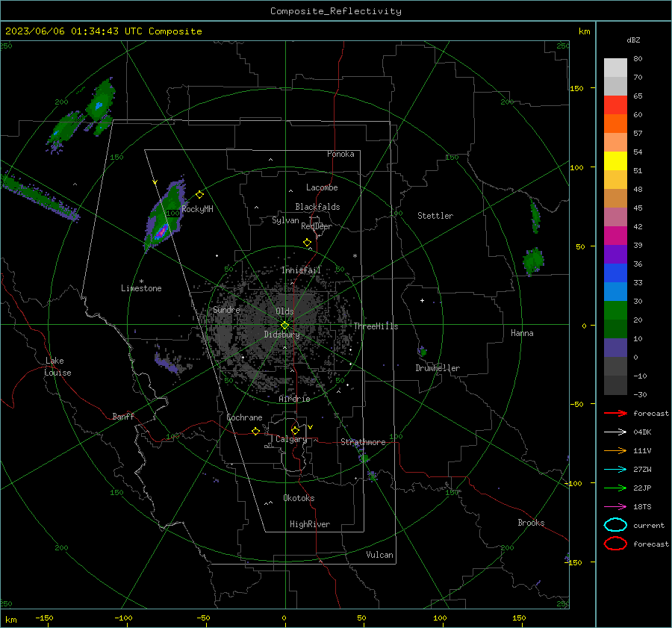Click the Drumheller label
Screen dimensions: 672x628
[x=438, y=368]
